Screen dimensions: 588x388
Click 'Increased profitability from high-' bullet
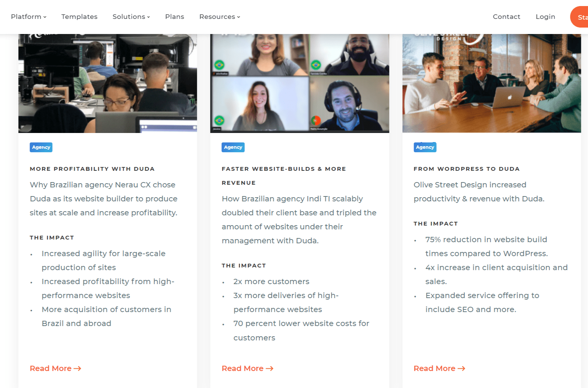click(108, 288)
